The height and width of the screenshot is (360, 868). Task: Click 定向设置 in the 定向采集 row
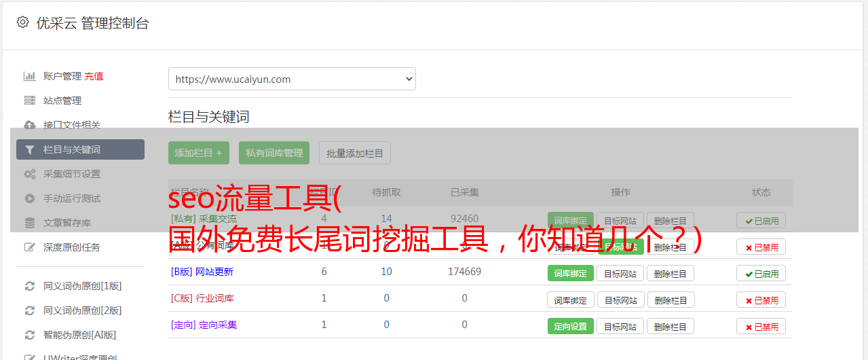[571, 326]
